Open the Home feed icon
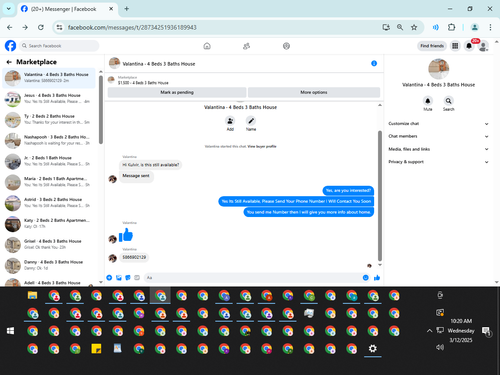This screenshot has width=500, height=375. click(207, 46)
